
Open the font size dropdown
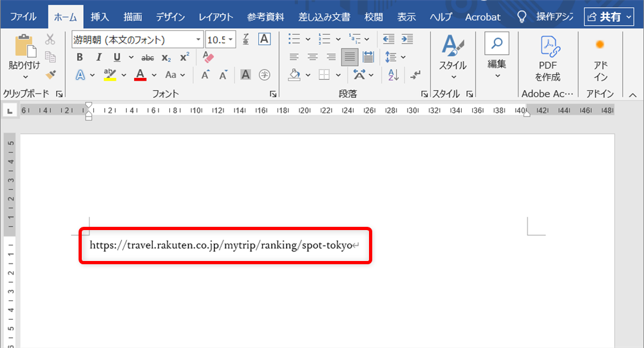(231, 39)
